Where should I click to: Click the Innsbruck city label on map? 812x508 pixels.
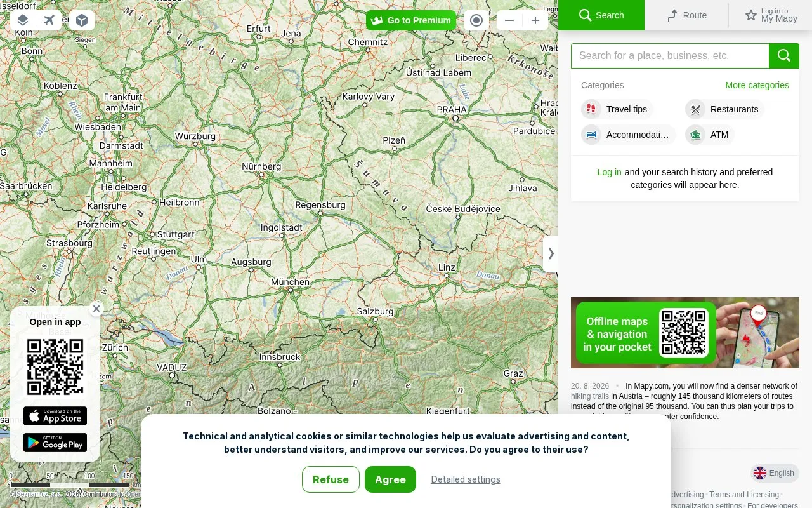pyautogui.click(x=280, y=357)
